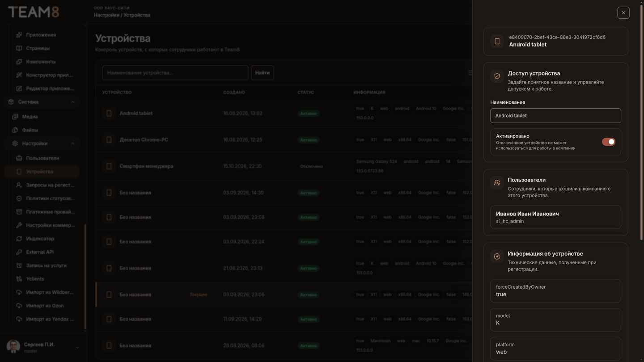Edit the Наименование field with Android tablet
644x362 pixels.
555,116
